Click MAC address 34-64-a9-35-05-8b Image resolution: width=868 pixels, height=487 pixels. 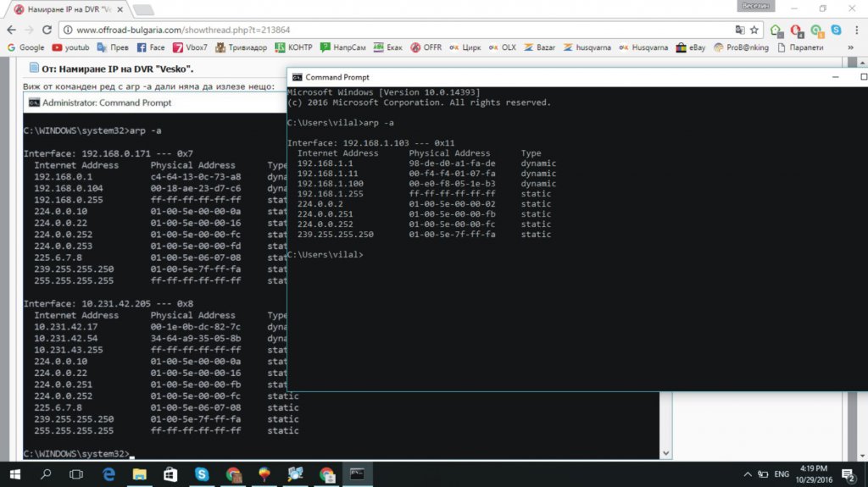point(196,338)
